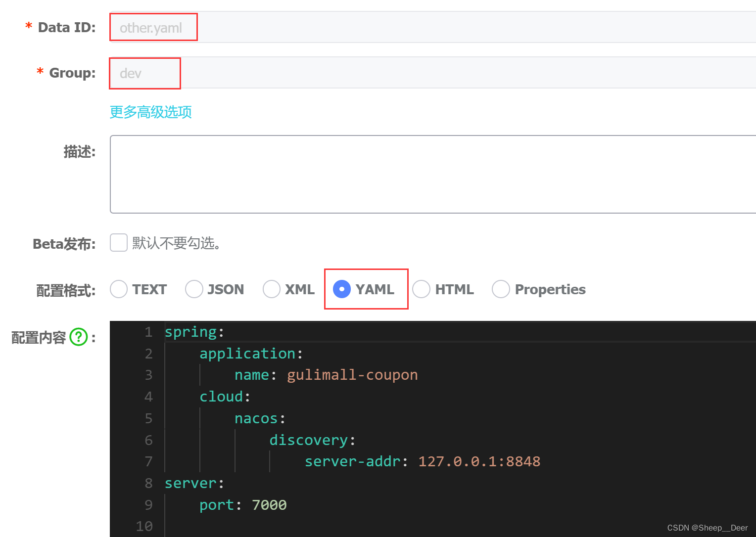Click line number 10 in the editor gutter

144,526
